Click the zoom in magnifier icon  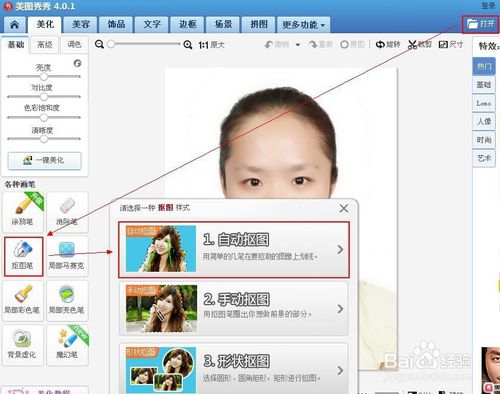(188, 45)
